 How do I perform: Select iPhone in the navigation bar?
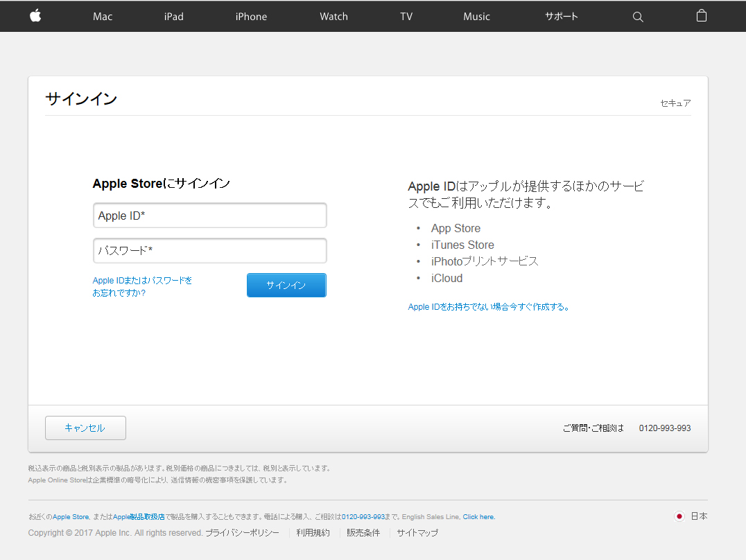point(251,17)
